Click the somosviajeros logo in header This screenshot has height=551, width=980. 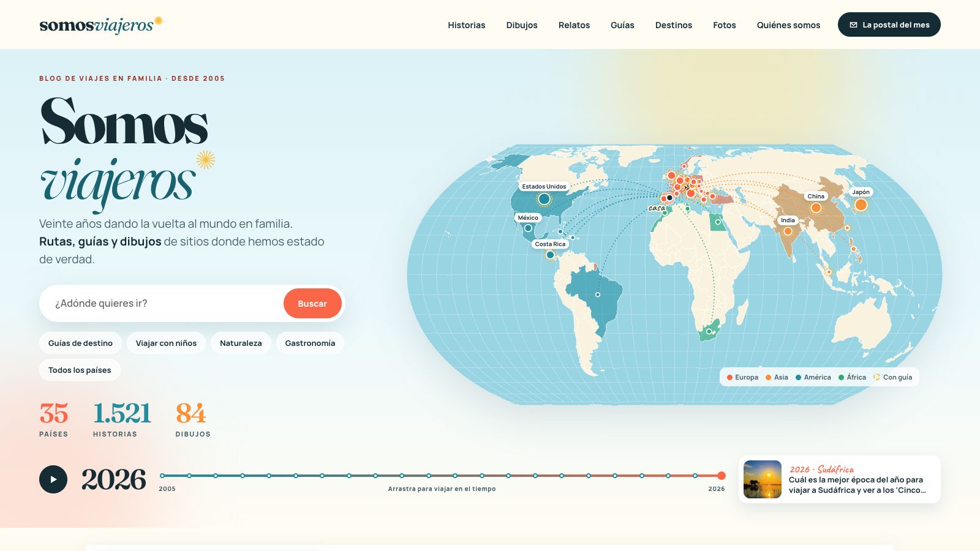pyautogui.click(x=101, y=24)
